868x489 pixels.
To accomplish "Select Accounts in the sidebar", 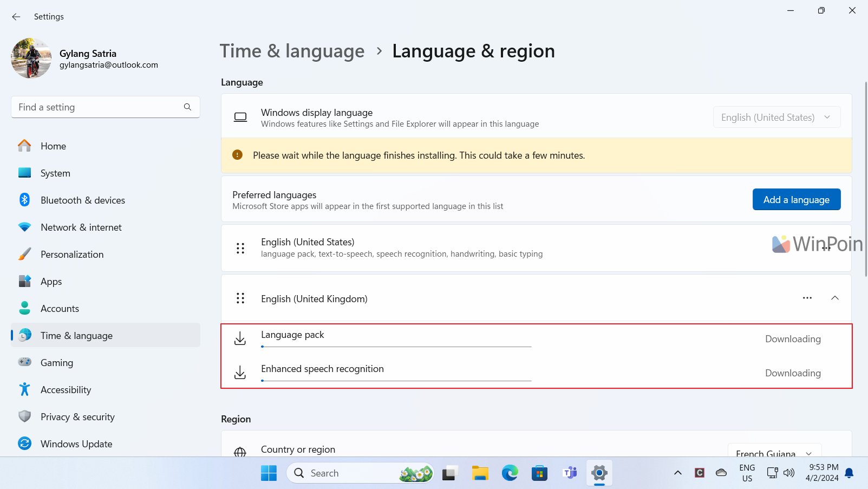I will click(106, 309).
